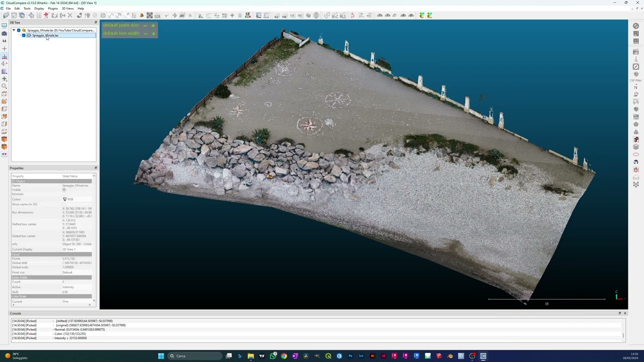Click the compass circle icon on right toolbar

[x=636, y=66]
